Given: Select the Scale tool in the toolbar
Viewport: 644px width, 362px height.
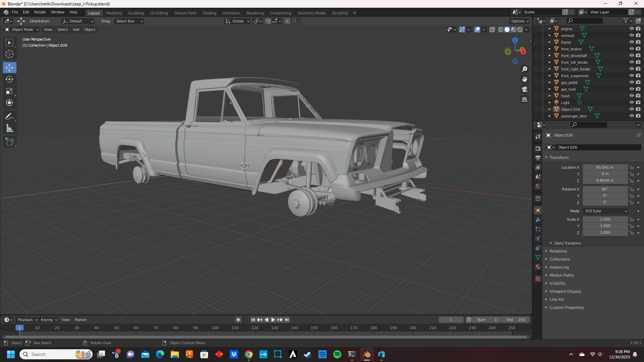Looking at the screenshot, I should (9, 91).
